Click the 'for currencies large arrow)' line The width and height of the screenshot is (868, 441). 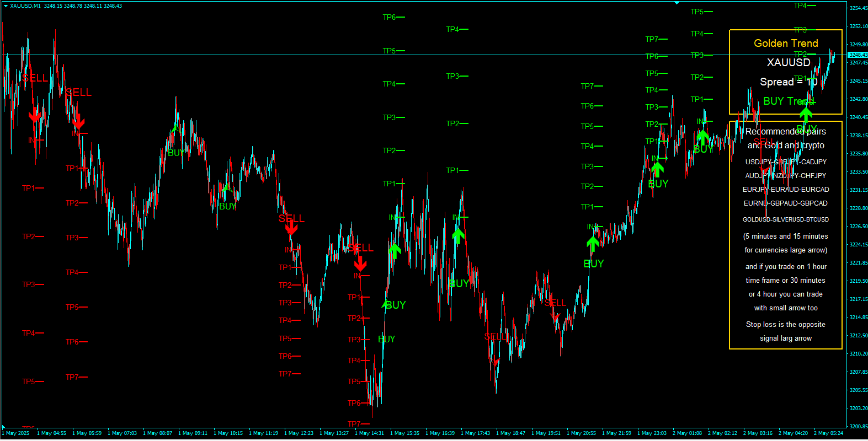[x=786, y=250]
